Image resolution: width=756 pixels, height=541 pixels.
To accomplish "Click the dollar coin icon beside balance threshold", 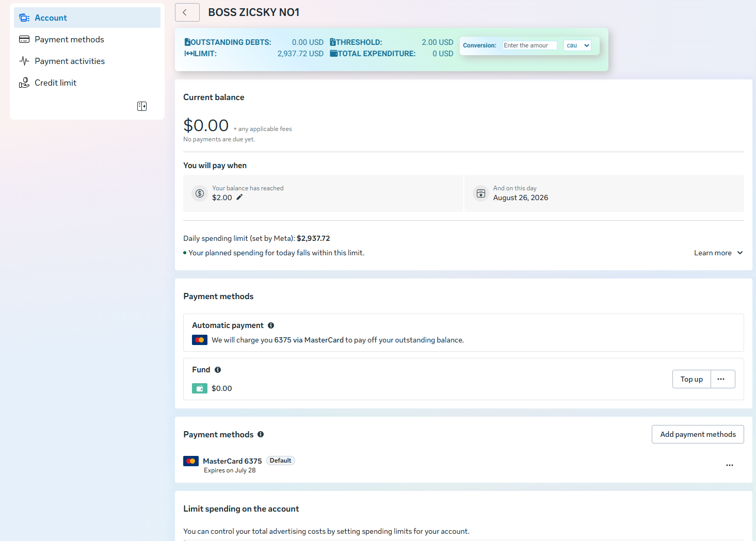I will point(200,193).
